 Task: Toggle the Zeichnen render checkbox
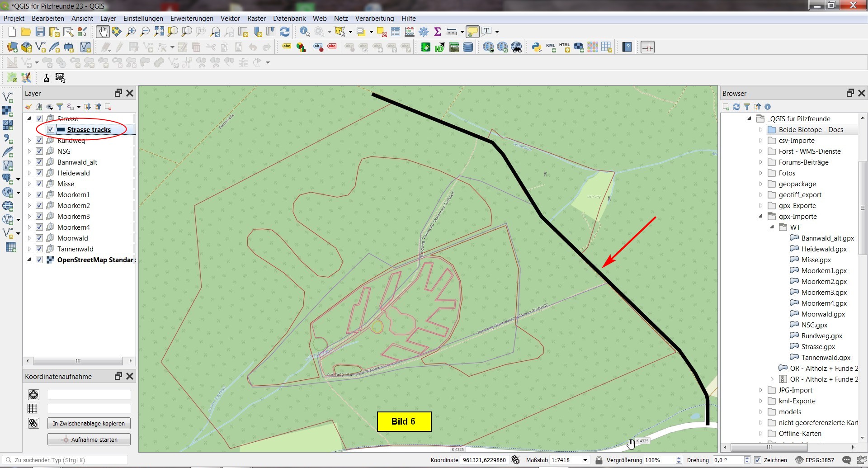click(x=758, y=460)
